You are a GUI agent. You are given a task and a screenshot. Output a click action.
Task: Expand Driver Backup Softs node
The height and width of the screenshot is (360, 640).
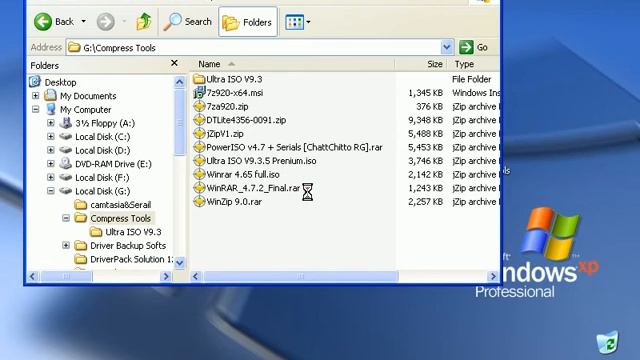click(66, 245)
